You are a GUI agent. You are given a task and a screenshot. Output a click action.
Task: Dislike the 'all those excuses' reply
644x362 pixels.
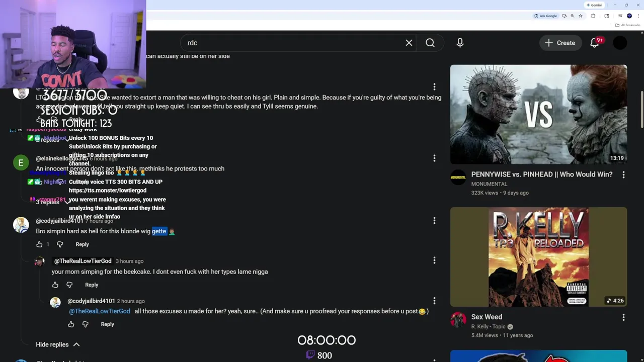(x=85, y=324)
